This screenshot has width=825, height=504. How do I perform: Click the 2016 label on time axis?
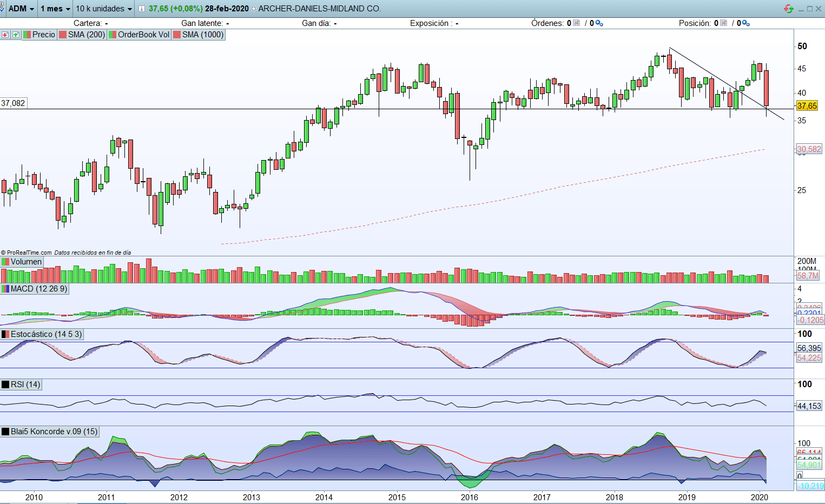pyautogui.click(x=470, y=498)
